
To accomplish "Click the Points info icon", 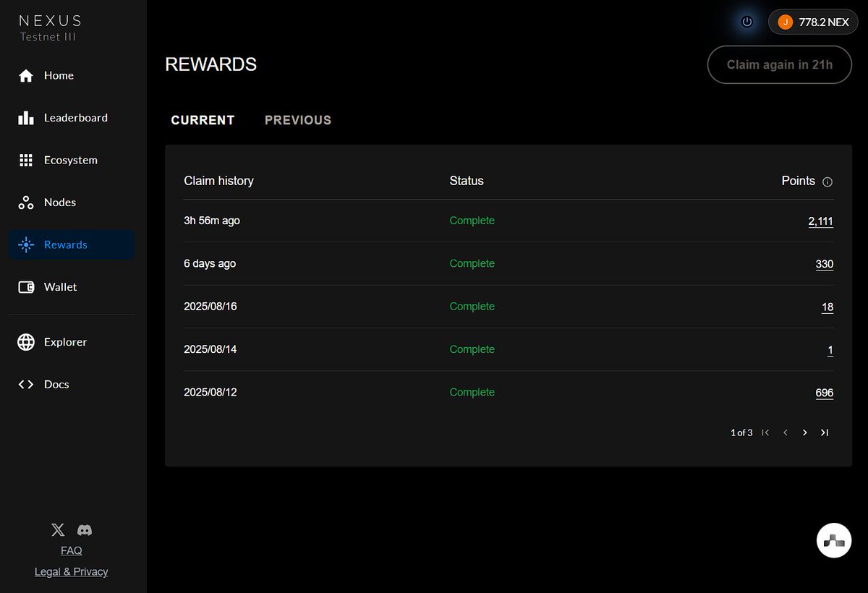I will click(x=827, y=182).
